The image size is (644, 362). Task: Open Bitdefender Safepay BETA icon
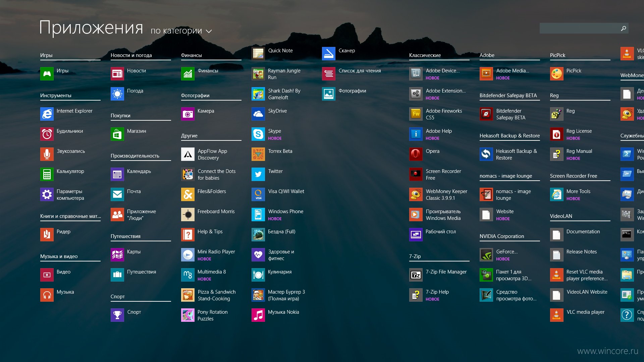click(x=486, y=114)
